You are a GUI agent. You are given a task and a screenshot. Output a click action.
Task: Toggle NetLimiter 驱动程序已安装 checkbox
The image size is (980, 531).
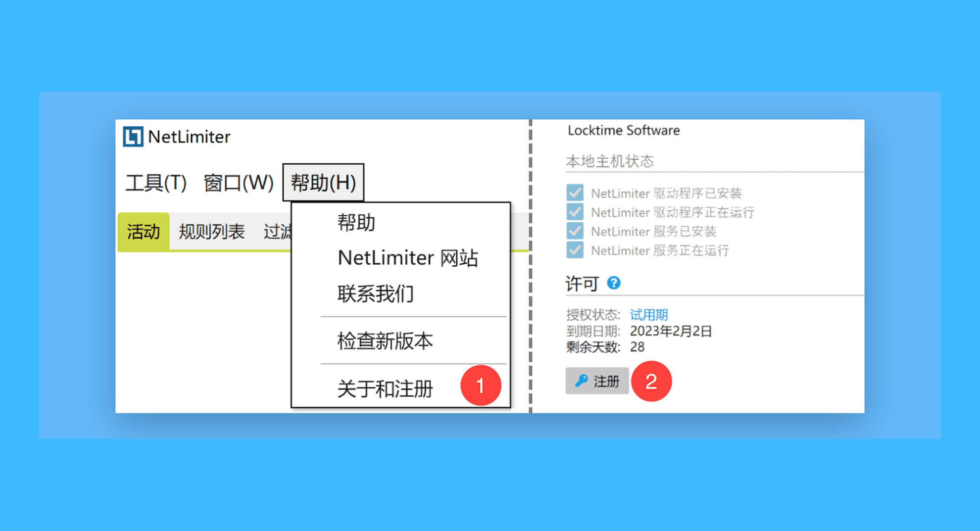click(x=575, y=193)
